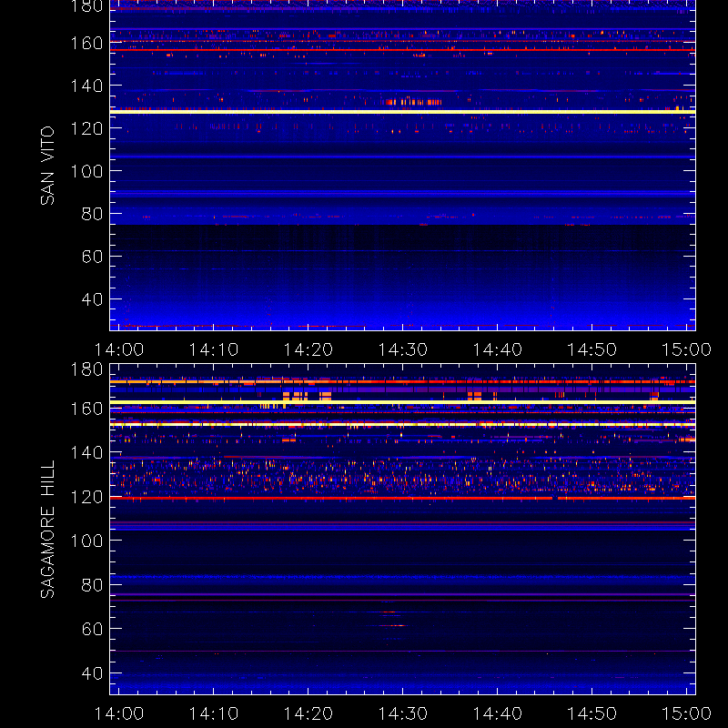Click 14:30 time label under Sagamore Hill plot
The width and height of the screenshot is (728, 728).
pyautogui.click(x=402, y=713)
